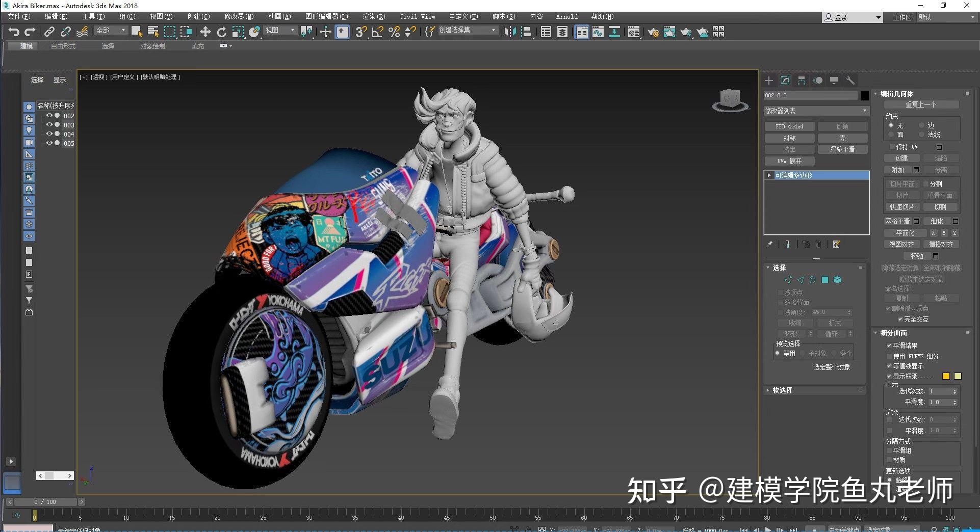Open the Create panel with the plus icon
The height and width of the screenshot is (532, 980).
point(768,80)
